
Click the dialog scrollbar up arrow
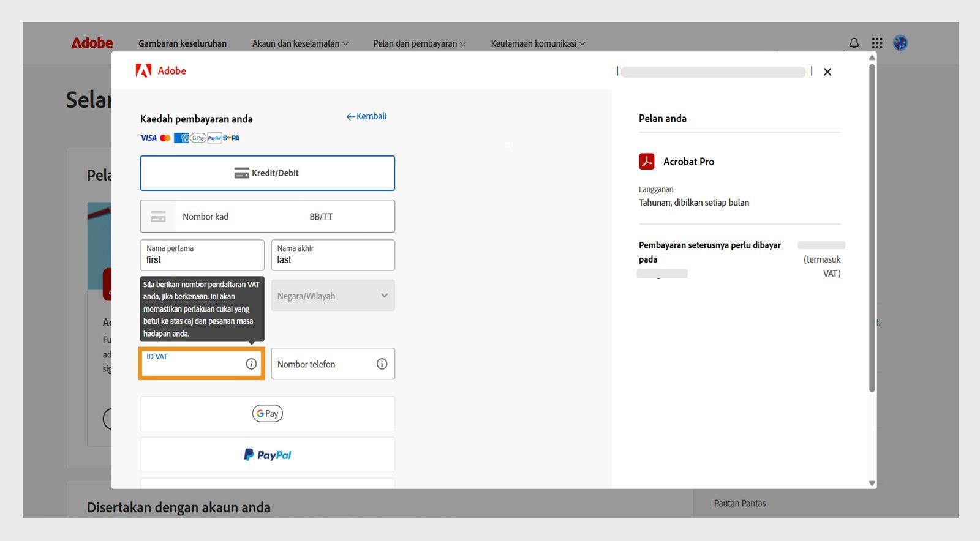pos(872,58)
